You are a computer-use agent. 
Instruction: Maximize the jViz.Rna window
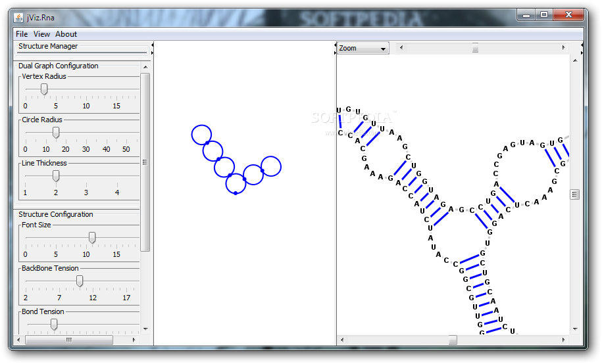coord(543,15)
